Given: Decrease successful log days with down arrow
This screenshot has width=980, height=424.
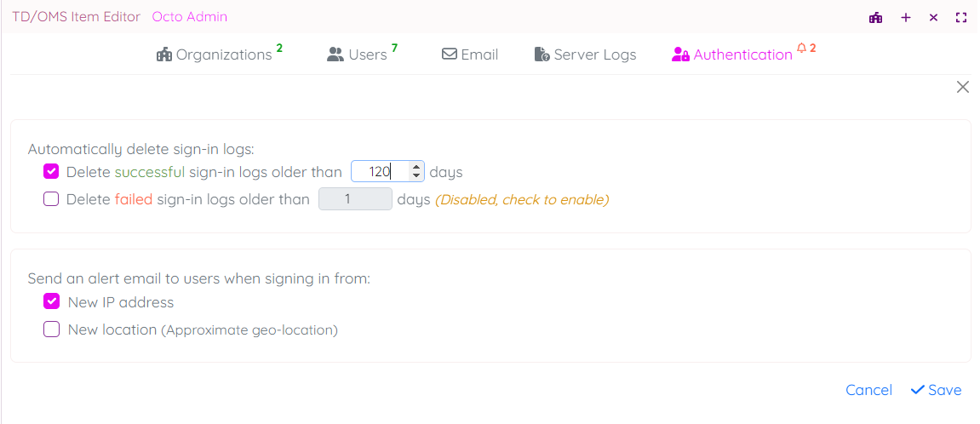Looking at the screenshot, I should [x=415, y=176].
